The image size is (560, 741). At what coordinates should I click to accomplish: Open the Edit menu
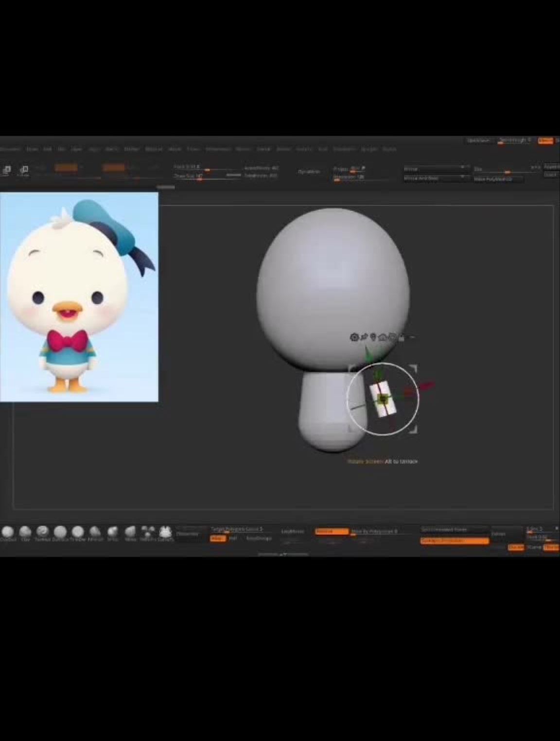pyautogui.click(x=48, y=149)
